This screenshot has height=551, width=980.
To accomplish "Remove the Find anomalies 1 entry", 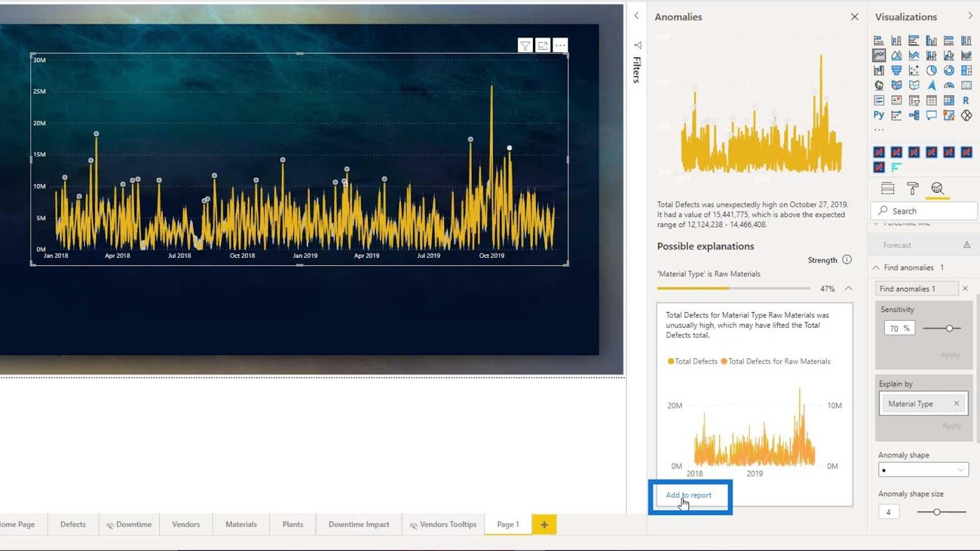I will [x=965, y=288].
